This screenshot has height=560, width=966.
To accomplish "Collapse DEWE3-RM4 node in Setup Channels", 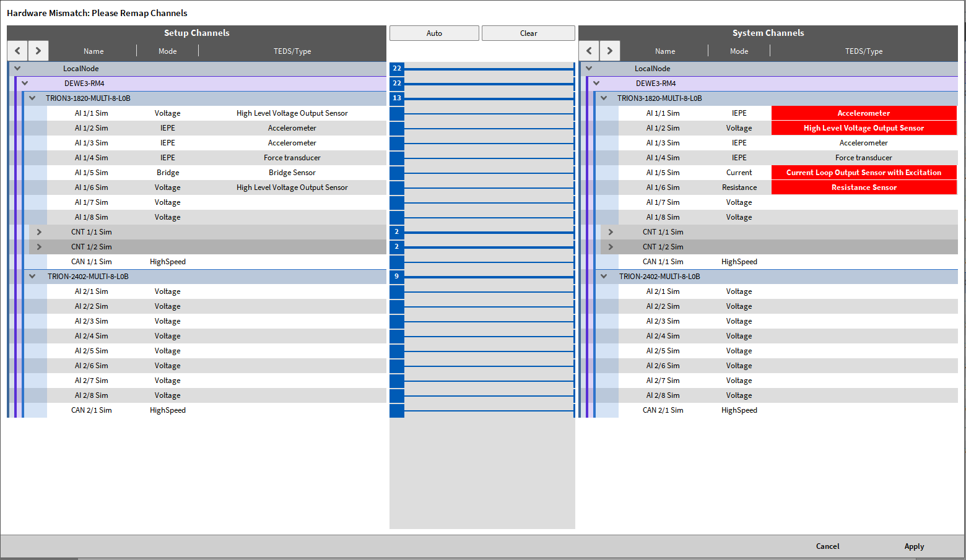I will pos(25,84).
